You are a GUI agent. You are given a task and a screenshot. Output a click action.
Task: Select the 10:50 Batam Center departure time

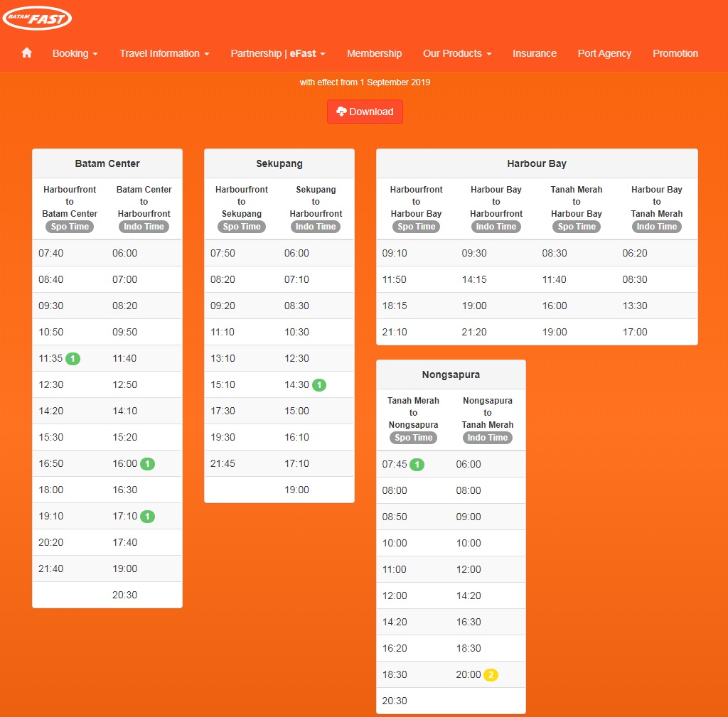50,333
